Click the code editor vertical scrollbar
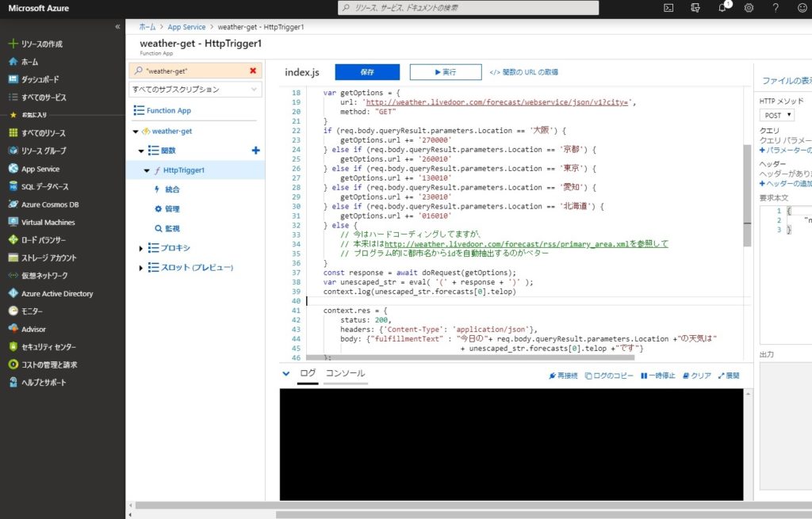Image resolution: width=812 pixels, height=519 pixels. click(x=747, y=196)
